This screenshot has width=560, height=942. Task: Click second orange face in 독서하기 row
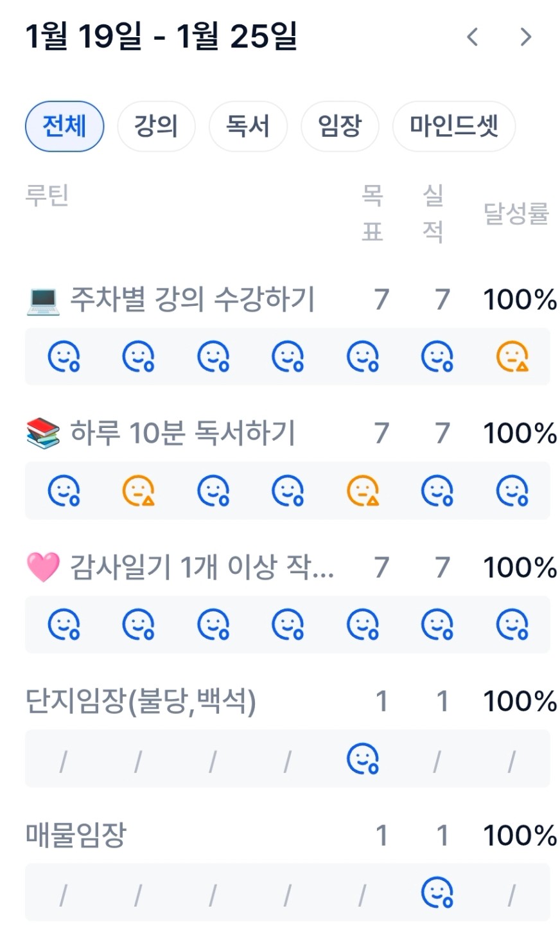363,491
